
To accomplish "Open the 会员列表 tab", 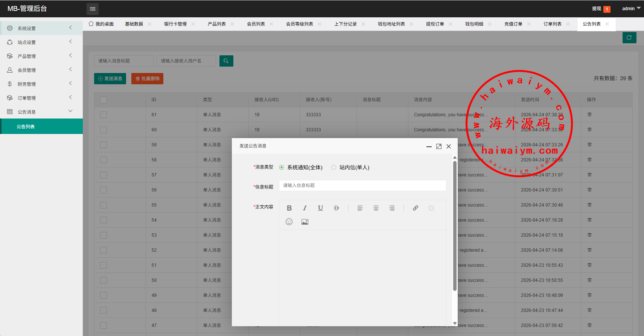I will (256, 24).
